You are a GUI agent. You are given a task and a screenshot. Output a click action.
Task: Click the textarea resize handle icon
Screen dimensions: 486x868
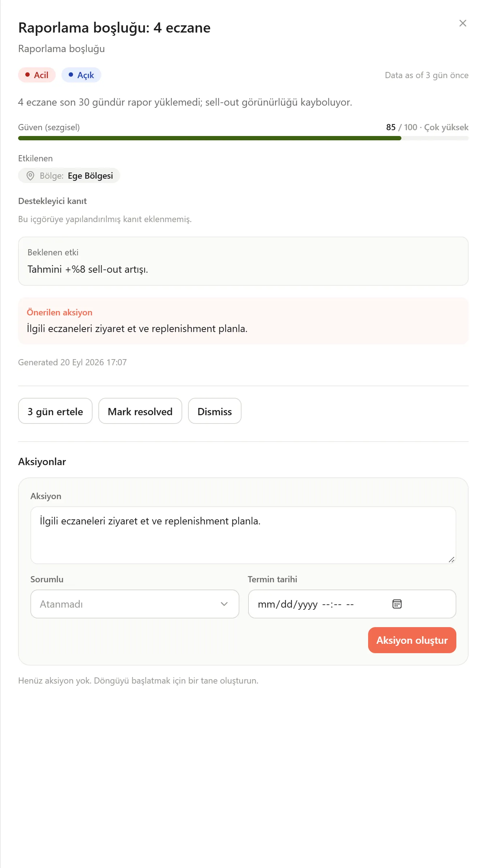pyautogui.click(x=451, y=559)
